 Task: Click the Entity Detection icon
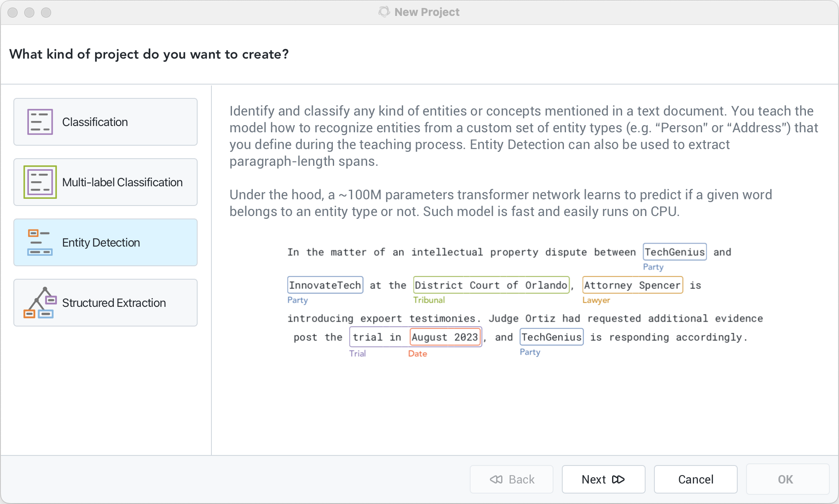[x=40, y=242]
